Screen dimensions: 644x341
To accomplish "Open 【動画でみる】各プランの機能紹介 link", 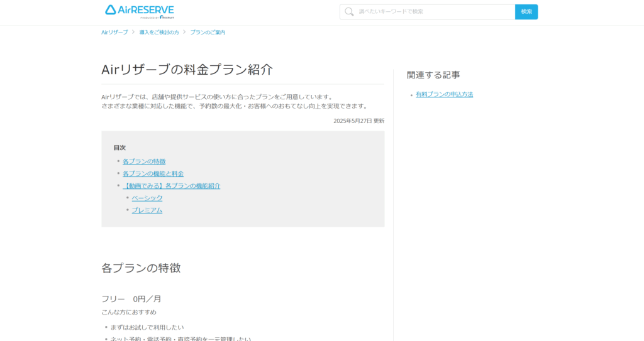I will pyautogui.click(x=171, y=186).
